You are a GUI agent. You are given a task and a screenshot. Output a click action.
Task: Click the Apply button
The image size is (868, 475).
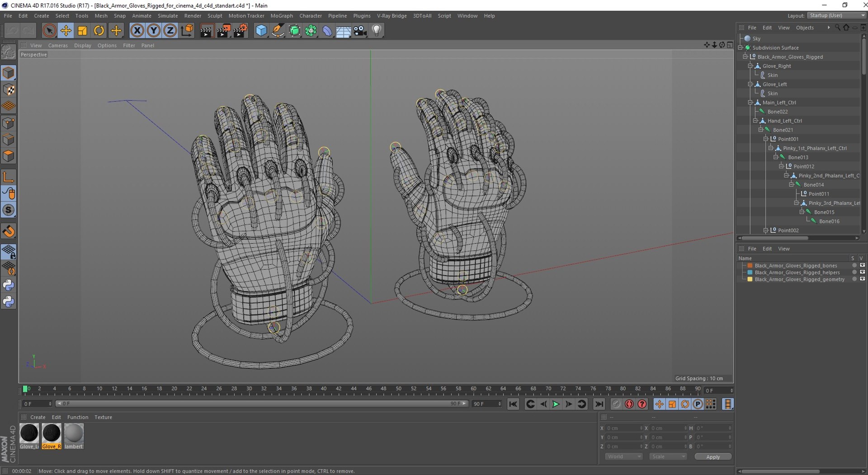(713, 457)
